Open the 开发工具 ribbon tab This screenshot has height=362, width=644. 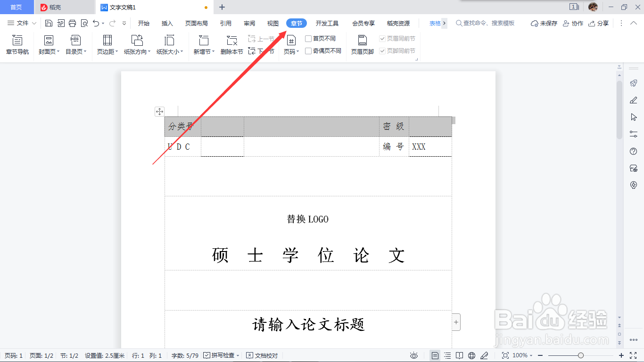point(327,23)
